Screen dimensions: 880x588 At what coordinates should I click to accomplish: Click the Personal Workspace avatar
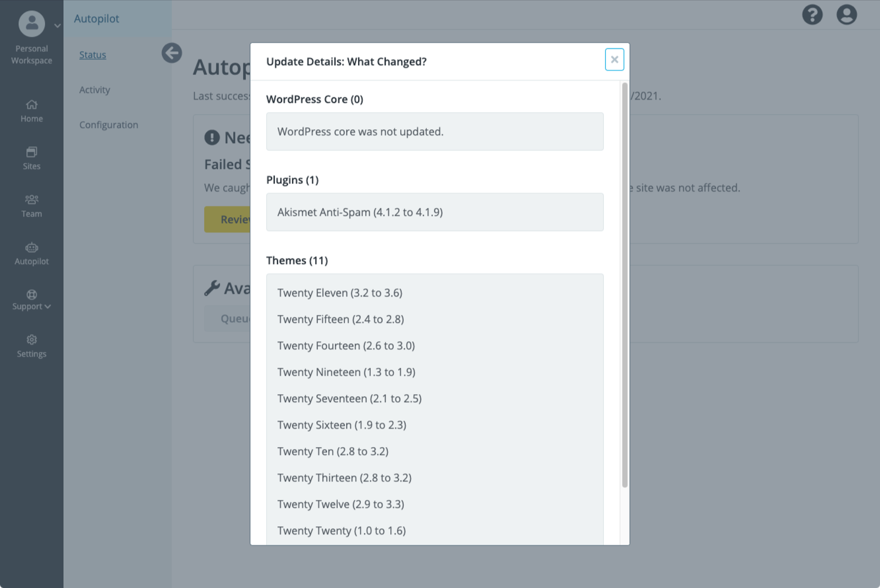click(x=31, y=24)
